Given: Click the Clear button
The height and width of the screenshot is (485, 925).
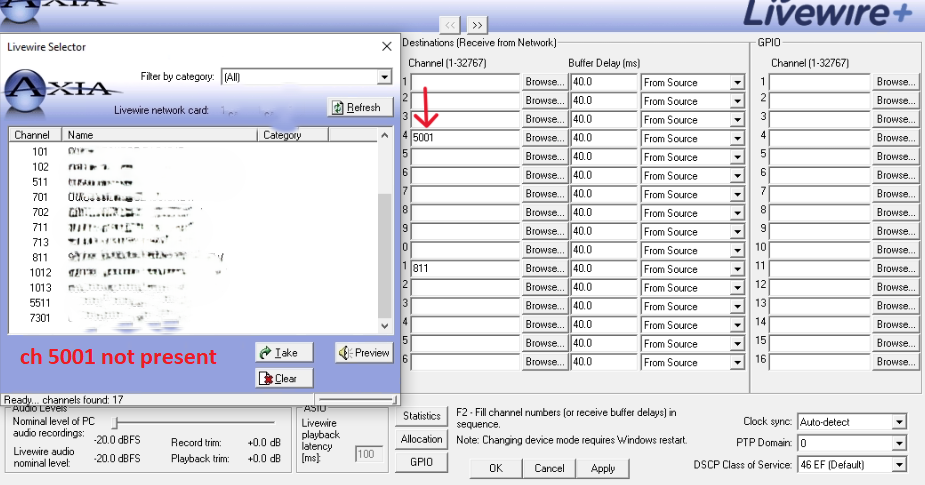Looking at the screenshot, I should pyautogui.click(x=284, y=379).
